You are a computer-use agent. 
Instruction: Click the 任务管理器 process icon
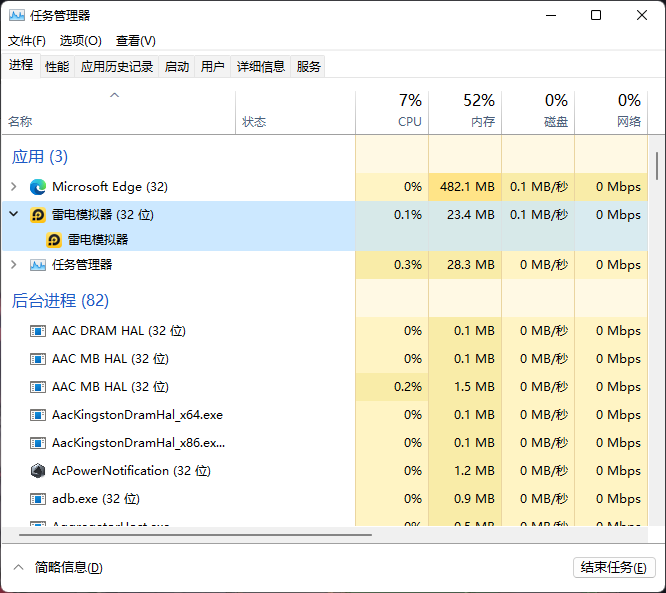pos(38,265)
